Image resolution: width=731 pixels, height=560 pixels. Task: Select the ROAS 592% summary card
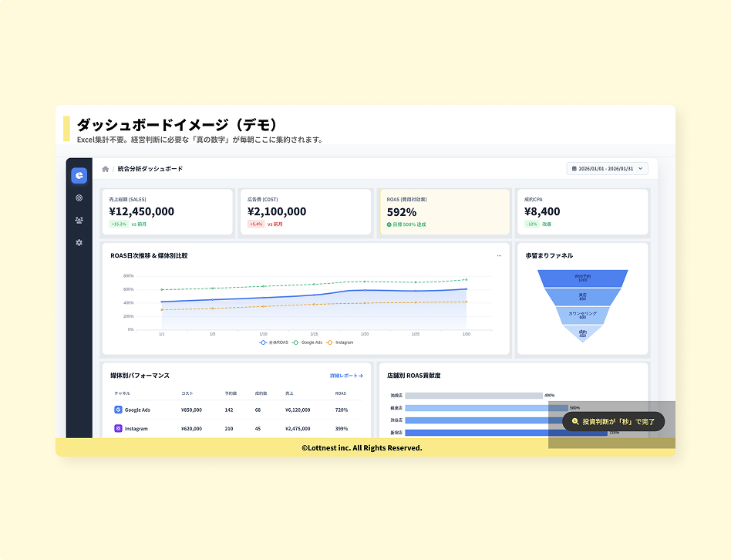pyautogui.click(x=444, y=211)
